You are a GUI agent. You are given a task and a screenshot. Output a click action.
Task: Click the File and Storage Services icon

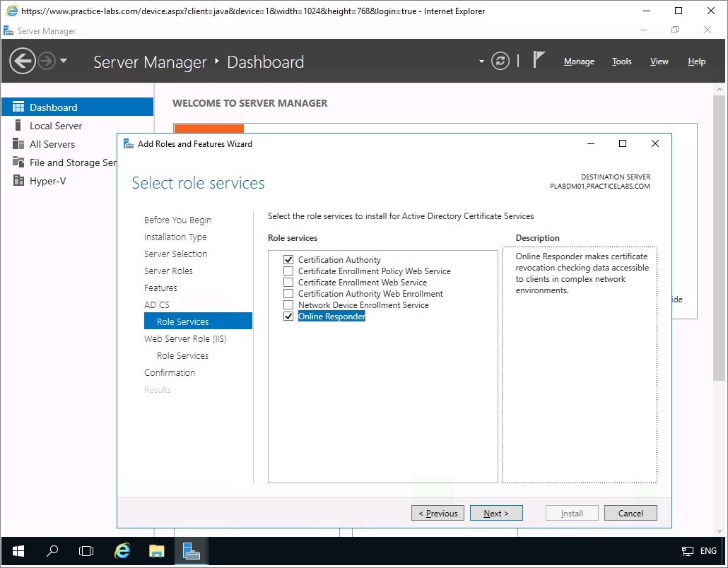18,162
